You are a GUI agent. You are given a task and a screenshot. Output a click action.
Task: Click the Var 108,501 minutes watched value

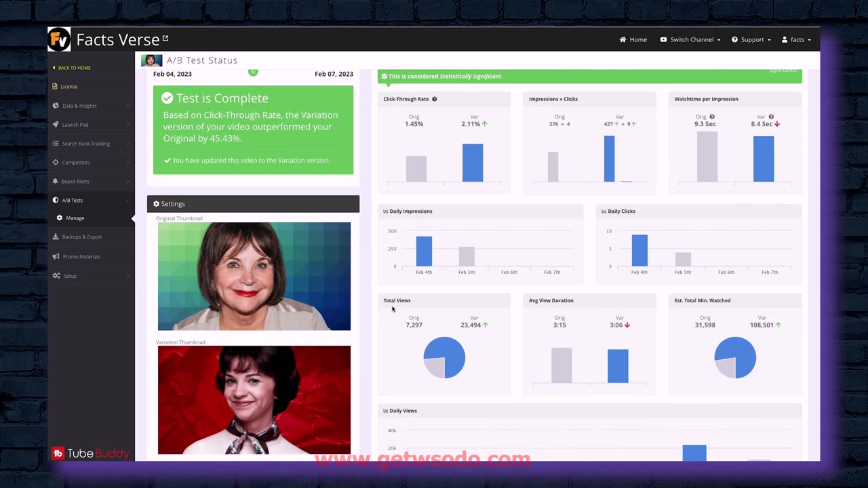coord(762,325)
